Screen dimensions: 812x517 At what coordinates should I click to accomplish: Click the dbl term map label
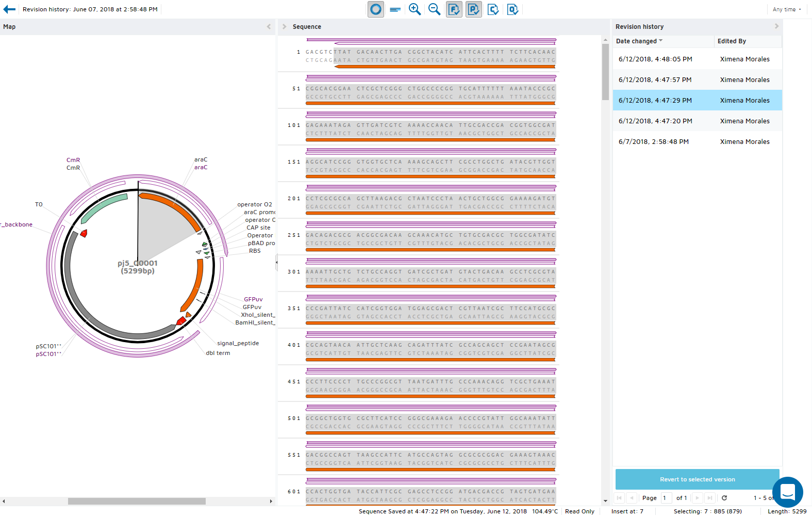[x=218, y=353]
